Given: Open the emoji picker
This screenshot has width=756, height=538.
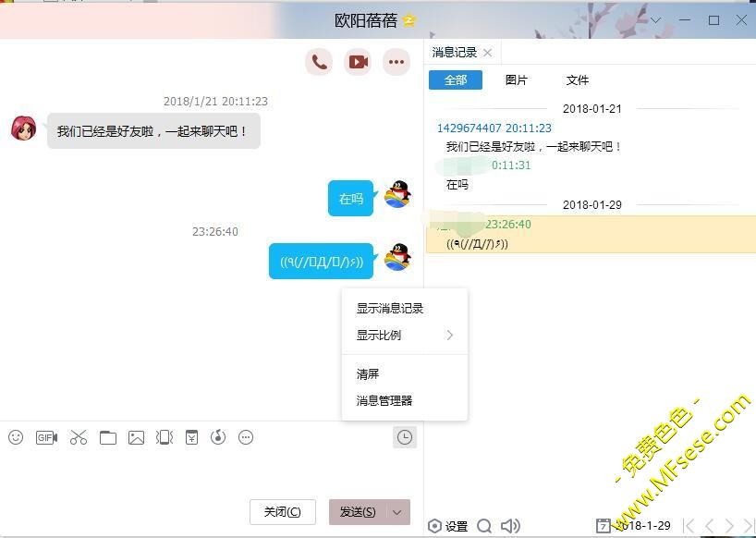Looking at the screenshot, I should [x=16, y=437].
